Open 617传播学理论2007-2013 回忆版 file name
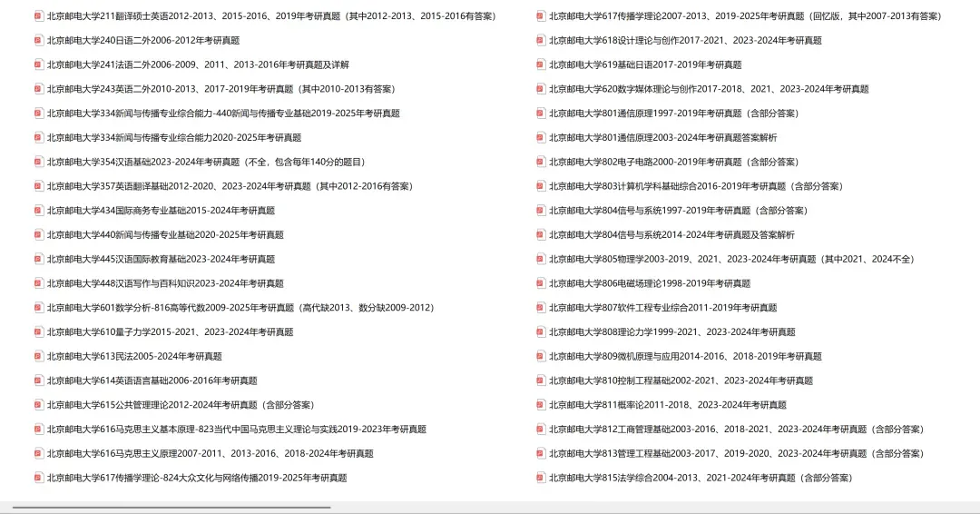 click(x=745, y=16)
